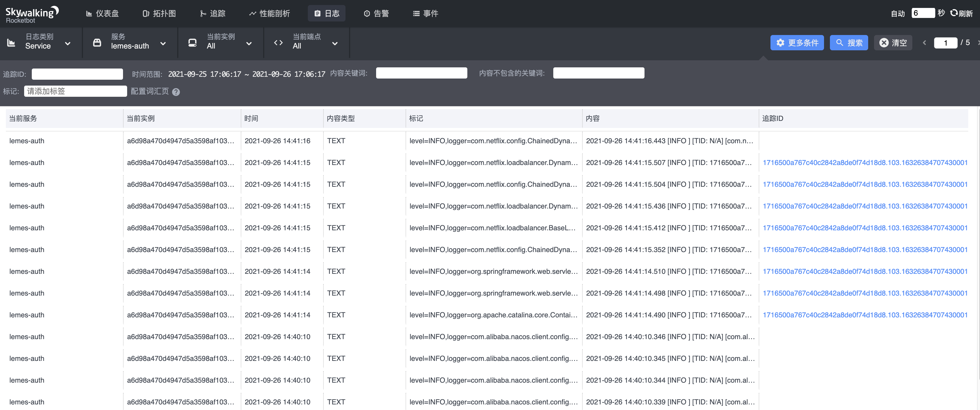
Task: Click the instance disk icon
Action: coord(192,43)
